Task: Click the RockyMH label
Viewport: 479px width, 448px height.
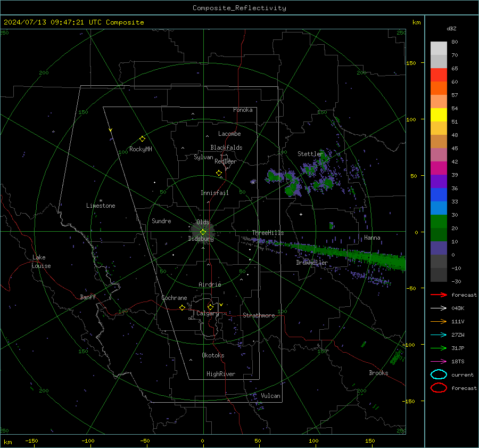Action: pos(141,149)
